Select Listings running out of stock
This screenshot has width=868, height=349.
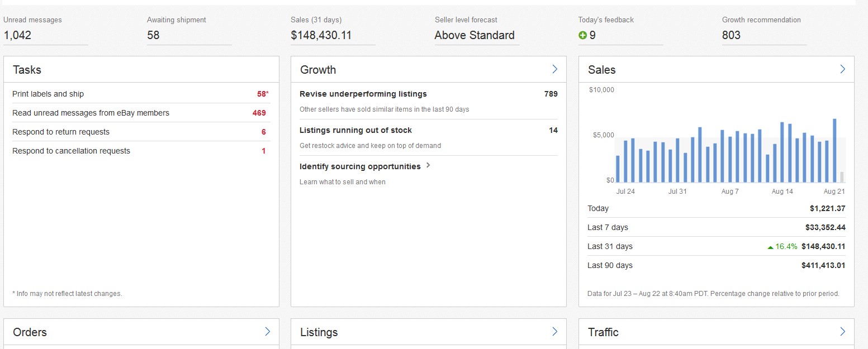pos(355,130)
